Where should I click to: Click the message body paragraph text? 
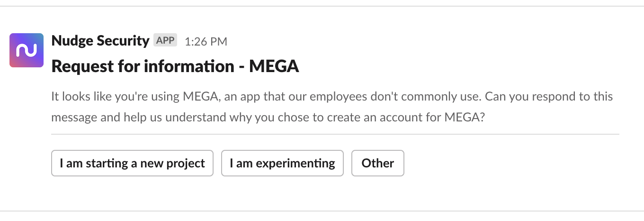[x=331, y=107]
